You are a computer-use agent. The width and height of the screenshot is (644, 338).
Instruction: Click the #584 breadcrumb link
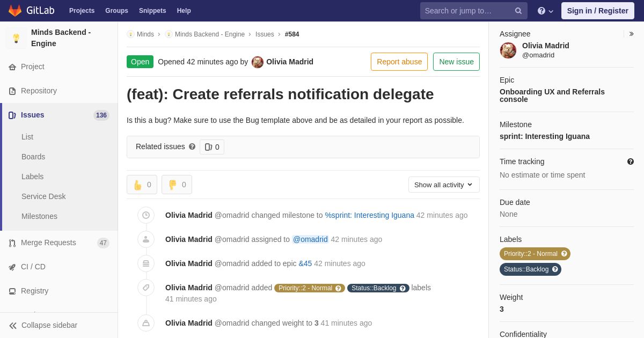pyautogui.click(x=292, y=34)
